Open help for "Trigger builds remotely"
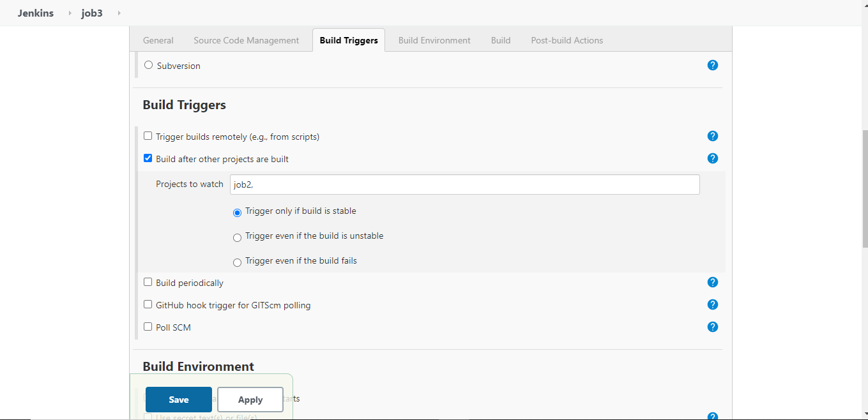The image size is (868, 420). tap(712, 136)
